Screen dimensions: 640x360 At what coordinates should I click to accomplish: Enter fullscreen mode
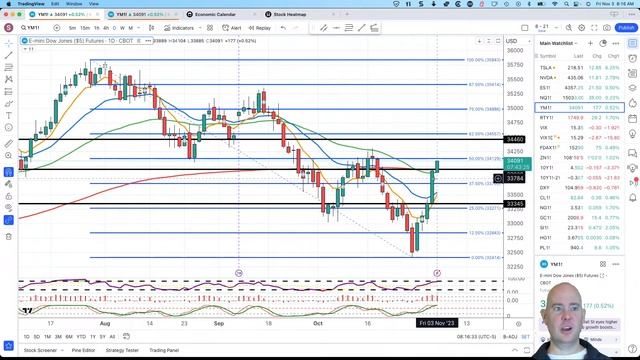[594, 28]
